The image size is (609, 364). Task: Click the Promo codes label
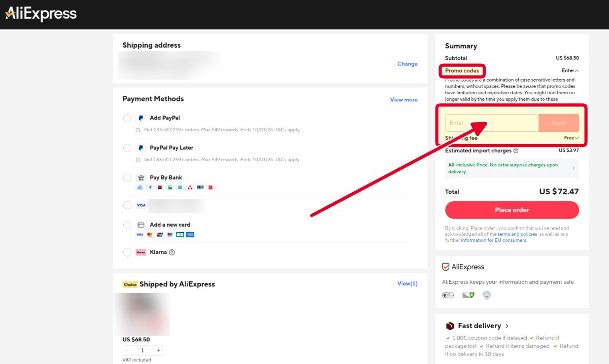(462, 71)
